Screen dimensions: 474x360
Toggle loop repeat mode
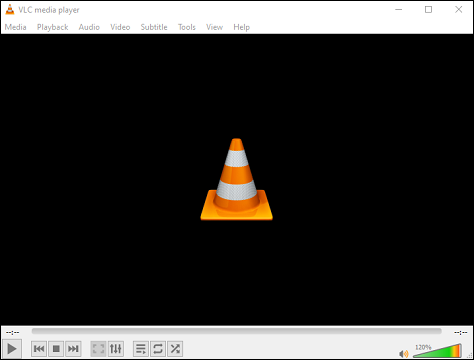158,349
